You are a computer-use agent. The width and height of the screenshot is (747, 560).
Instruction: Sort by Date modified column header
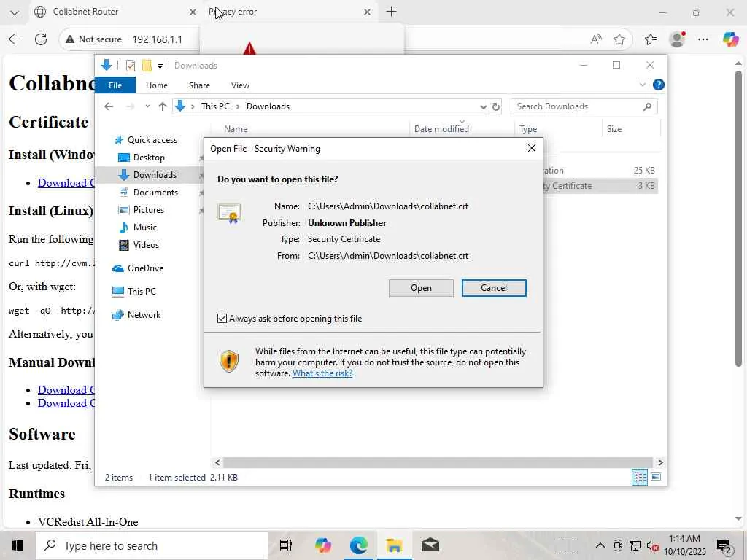441,129
